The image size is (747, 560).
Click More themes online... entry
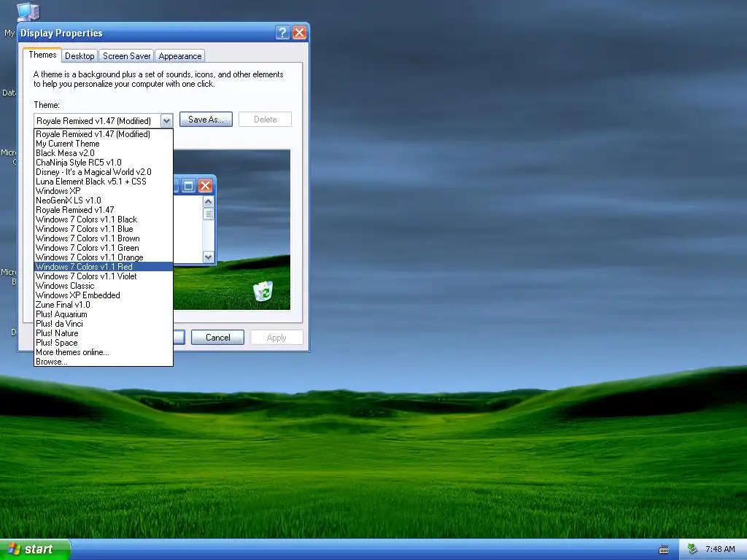104,352
